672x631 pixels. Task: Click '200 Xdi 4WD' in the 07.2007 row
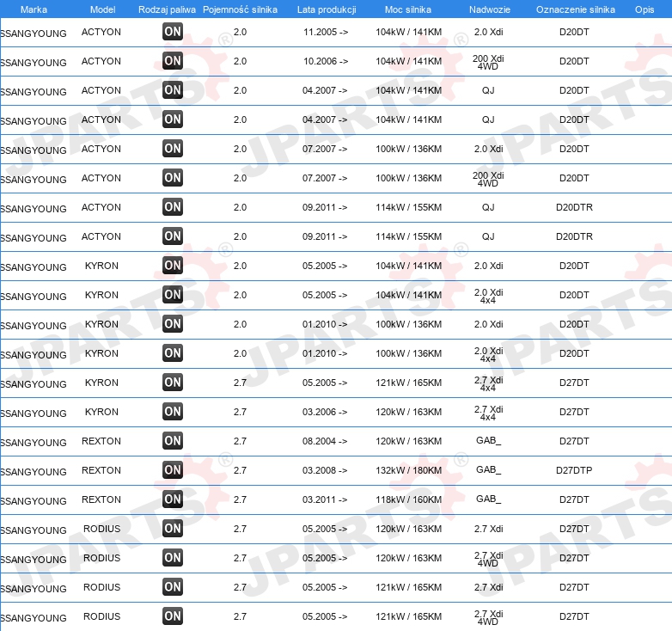[x=488, y=179]
